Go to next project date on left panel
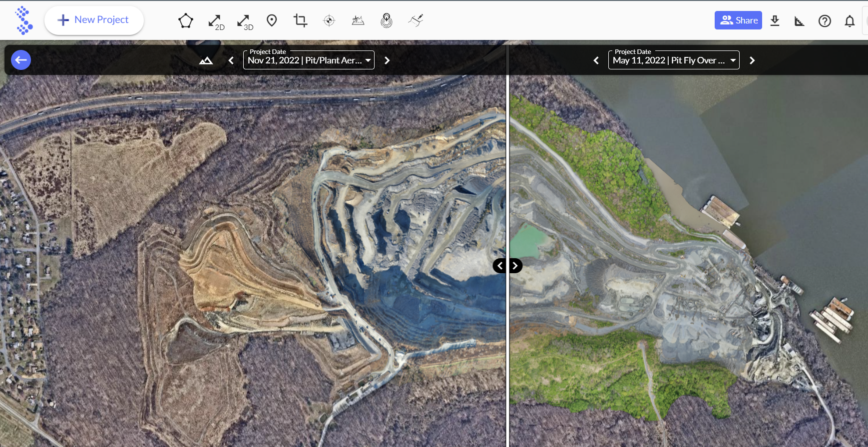The image size is (868, 447). pos(387,60)
